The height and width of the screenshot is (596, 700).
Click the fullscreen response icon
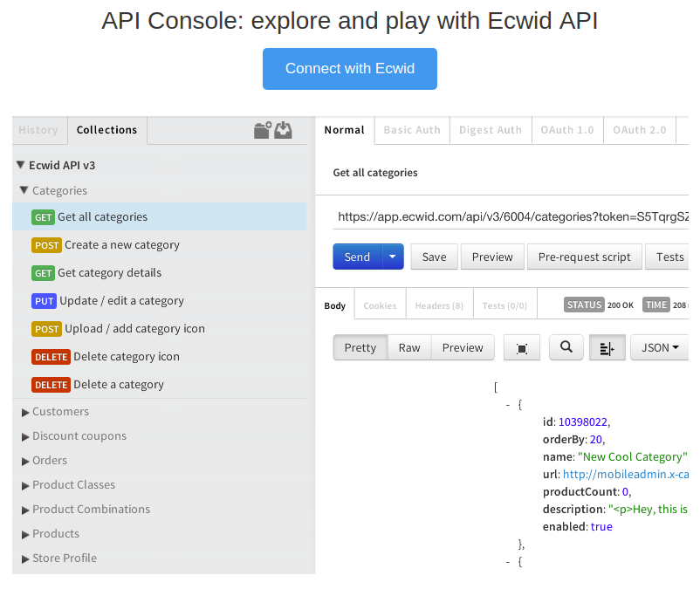click(521, 348)
